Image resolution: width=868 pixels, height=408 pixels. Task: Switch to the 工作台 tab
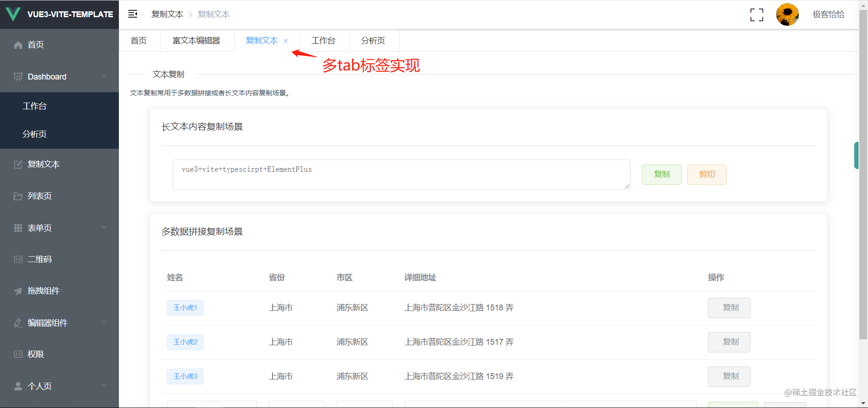click(x=324, y=41)
